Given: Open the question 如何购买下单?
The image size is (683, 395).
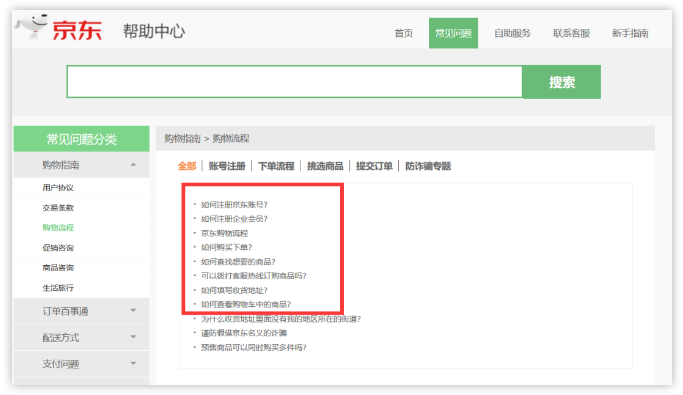Looking at the screenshot, I should pos(227,247).
